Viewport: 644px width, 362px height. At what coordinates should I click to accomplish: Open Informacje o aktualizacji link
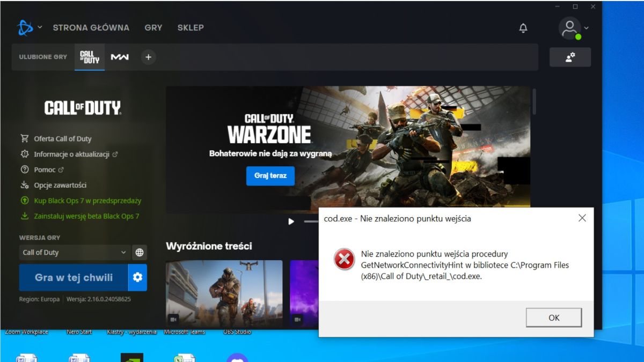tap(71, 154)
